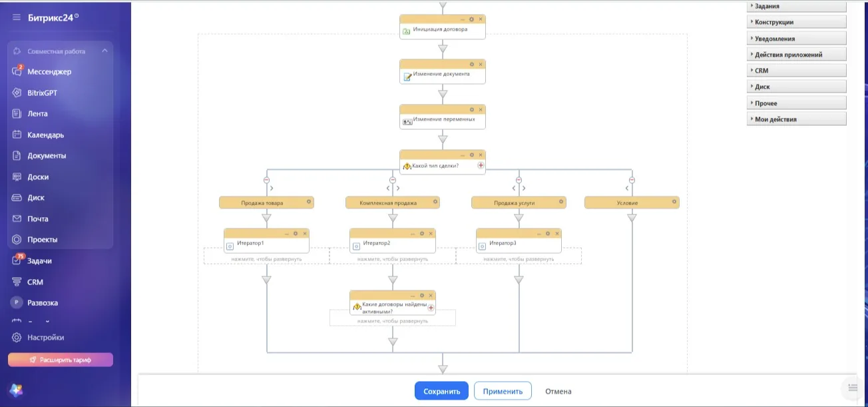Open the Задачи icon with the 75 badge

[x=17, y=260]
